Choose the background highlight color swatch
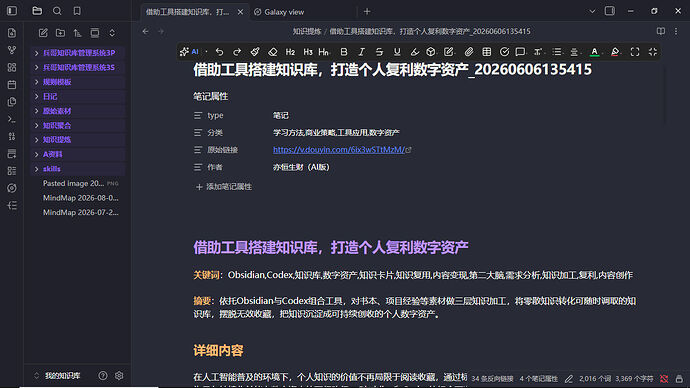The width and height of the screenshot is (690, 388). point(615,52)
